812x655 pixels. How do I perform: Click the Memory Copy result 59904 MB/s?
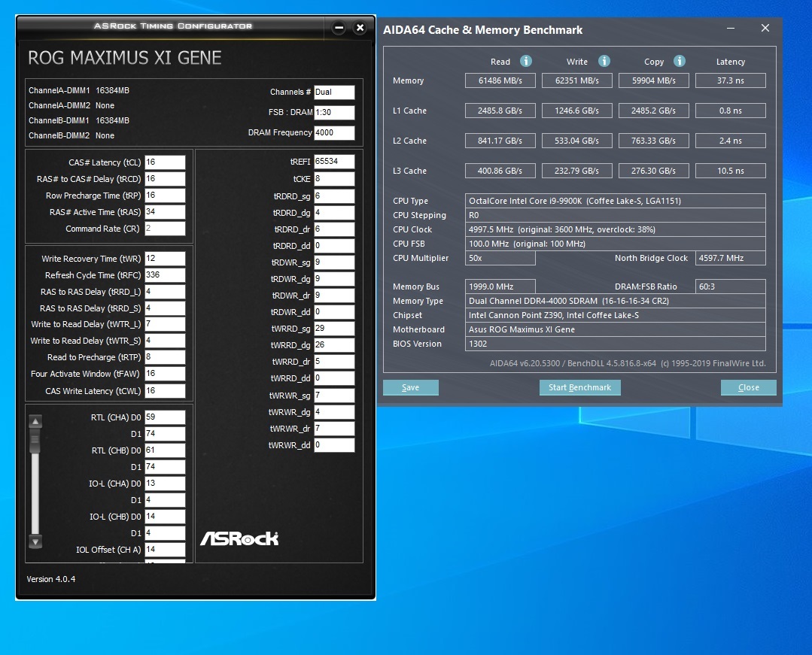pos(653,80)
